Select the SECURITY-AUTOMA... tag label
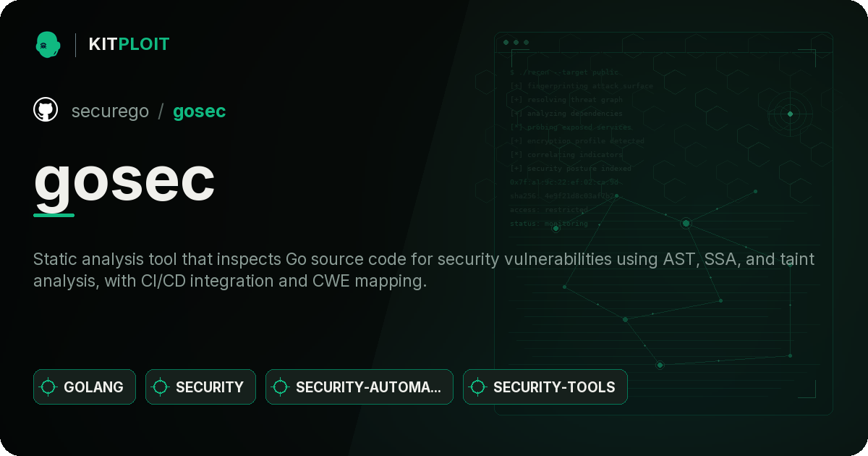This screenshot has height=456, width=868. 369,387
